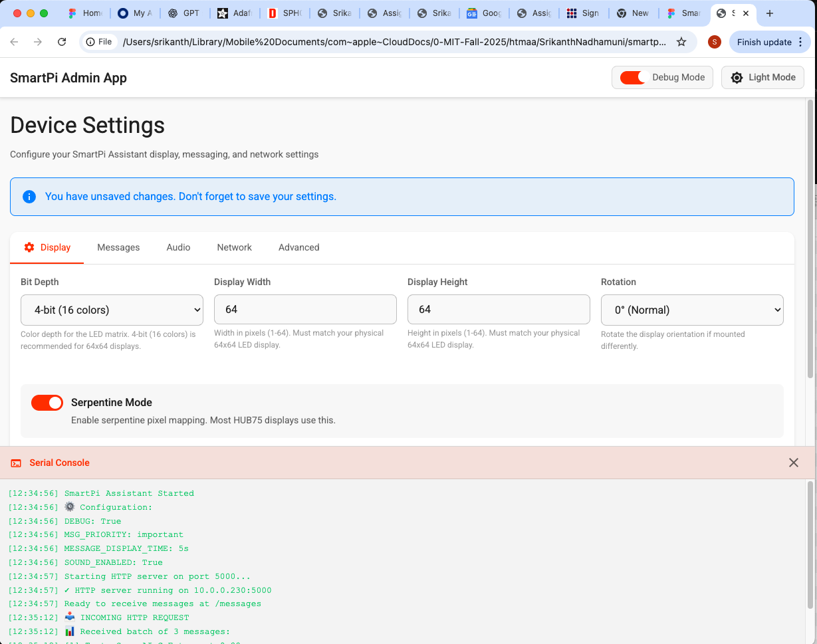
Task: Open a new tab with the plus icon
Action: pos(770,13)
